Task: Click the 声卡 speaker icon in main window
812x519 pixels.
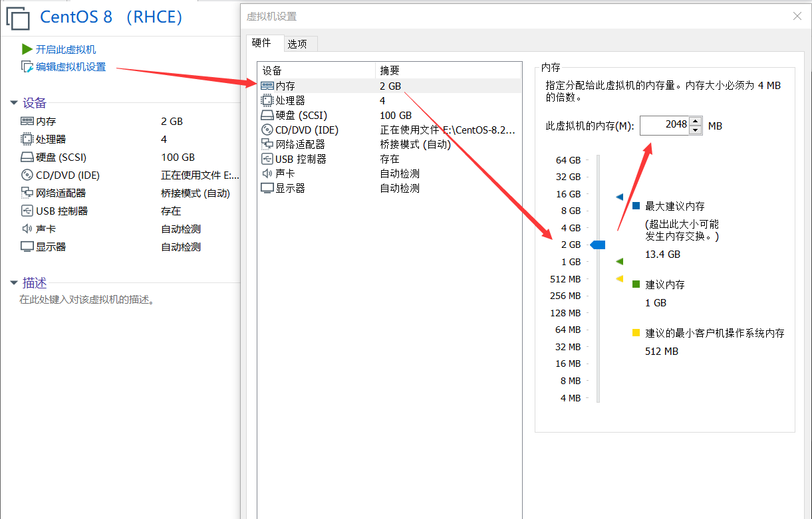Action: click(27, 229)
